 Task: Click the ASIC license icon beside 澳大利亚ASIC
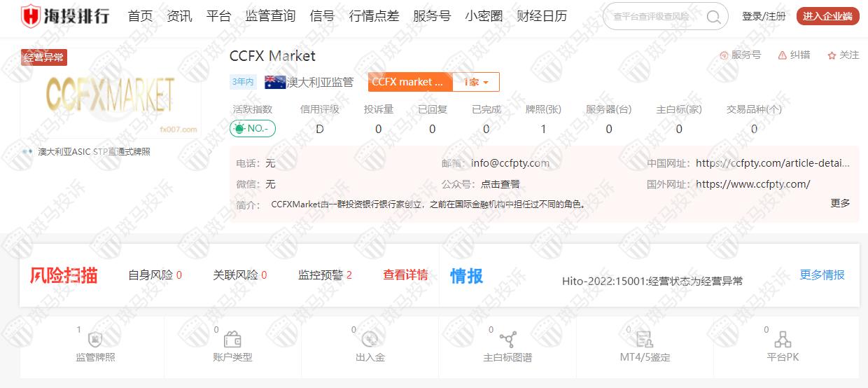tap(27, 151)
